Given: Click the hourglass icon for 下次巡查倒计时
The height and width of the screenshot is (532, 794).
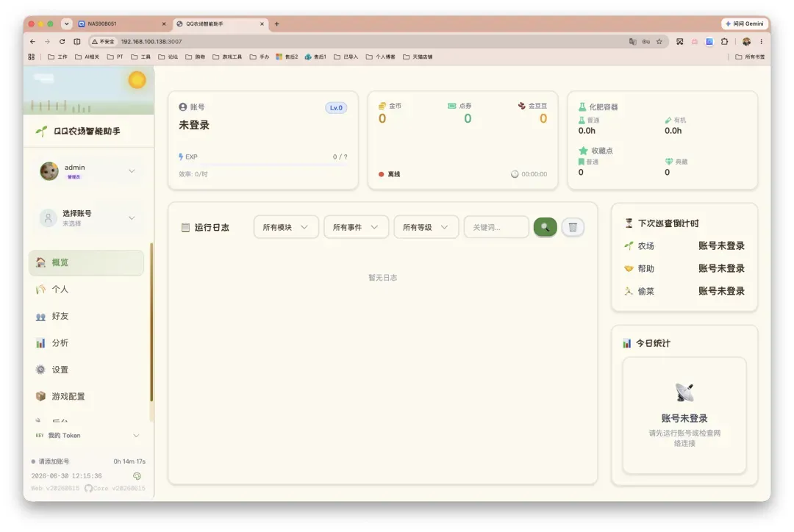Looking at the screenshot, I should pyautogui.click(x=629, y=223).
